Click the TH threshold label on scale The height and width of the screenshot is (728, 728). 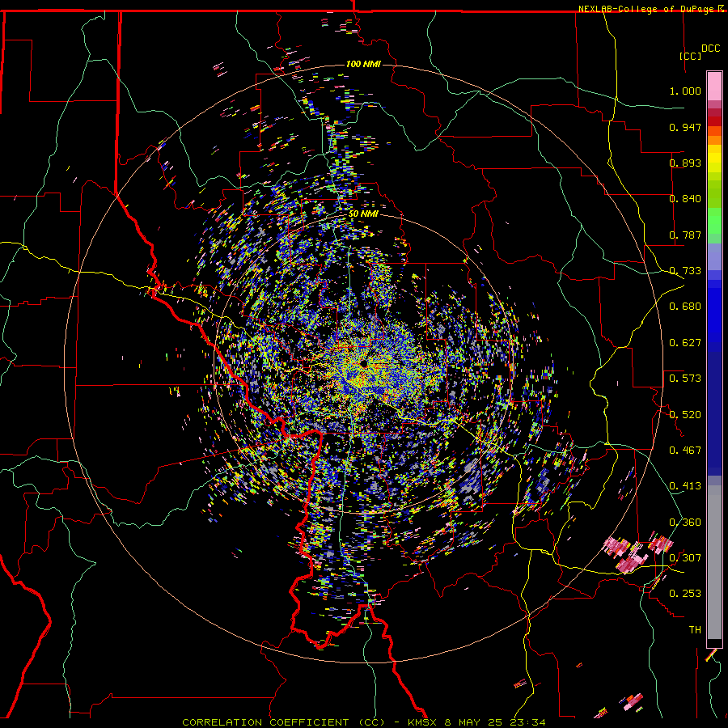click(695, 630)
